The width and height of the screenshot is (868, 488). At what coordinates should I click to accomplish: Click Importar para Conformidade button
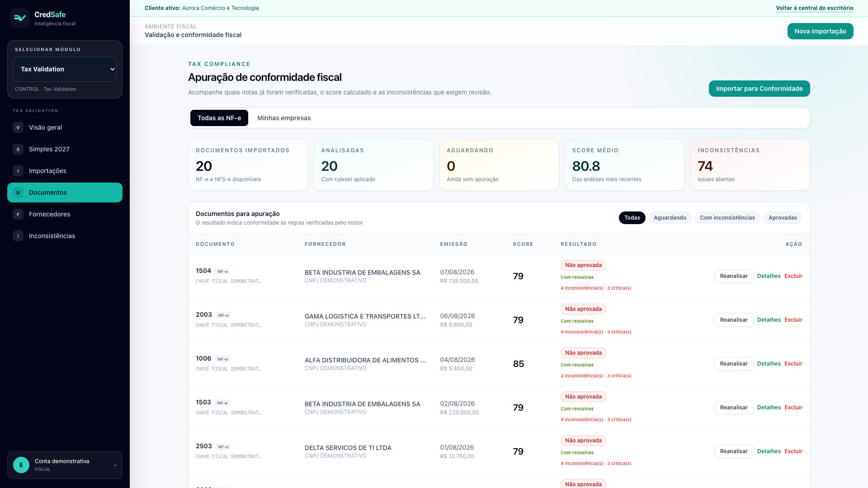pyautogui.click(x=759, y=89)
